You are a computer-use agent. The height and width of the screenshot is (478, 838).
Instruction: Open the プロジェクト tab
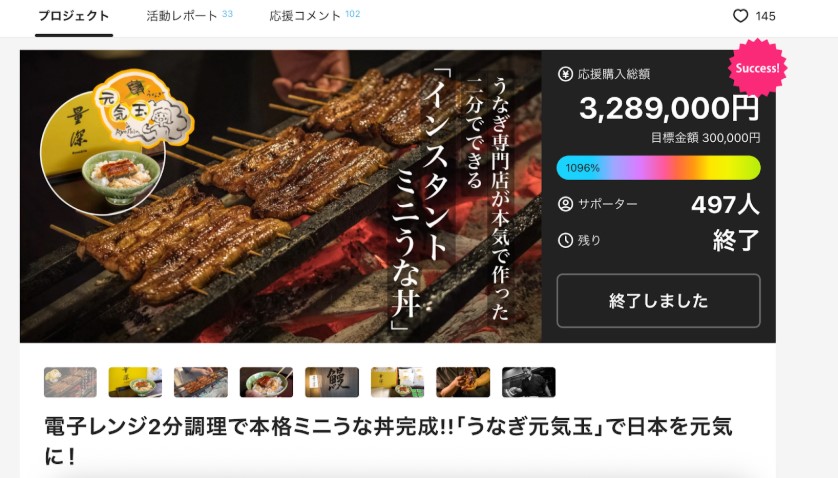point(74,16)
